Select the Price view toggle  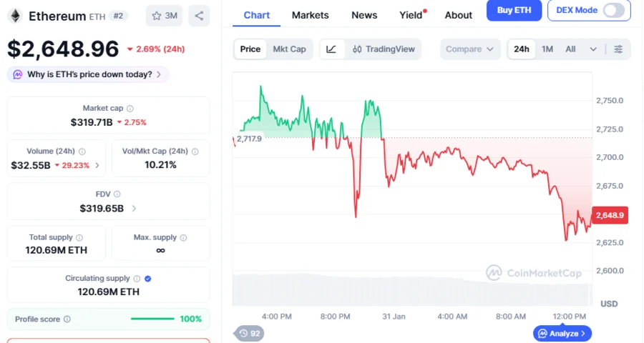tap(250, 49)
